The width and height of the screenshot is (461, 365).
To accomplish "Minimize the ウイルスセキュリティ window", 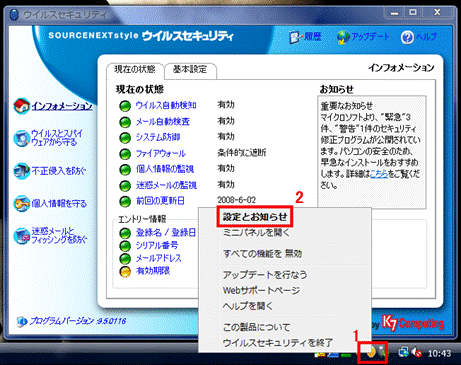I will pyautogui.click(x=395, y=13).
